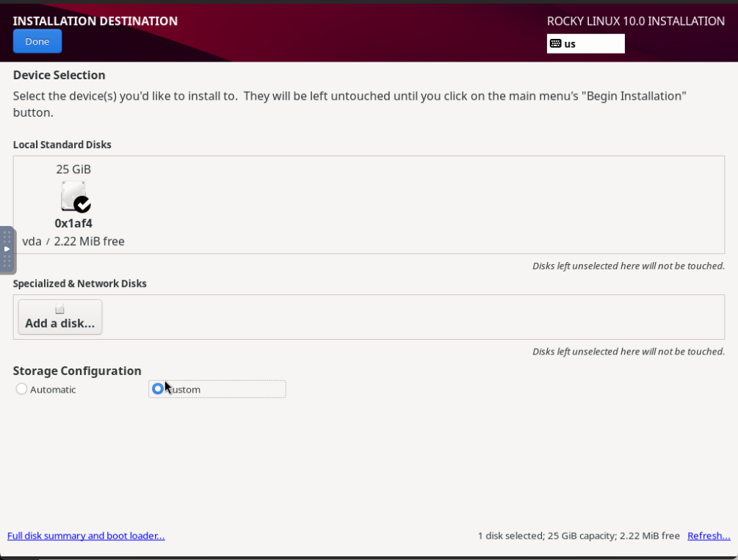Click the Installation Destination title
738x560 pixels.
click(95, 21)
